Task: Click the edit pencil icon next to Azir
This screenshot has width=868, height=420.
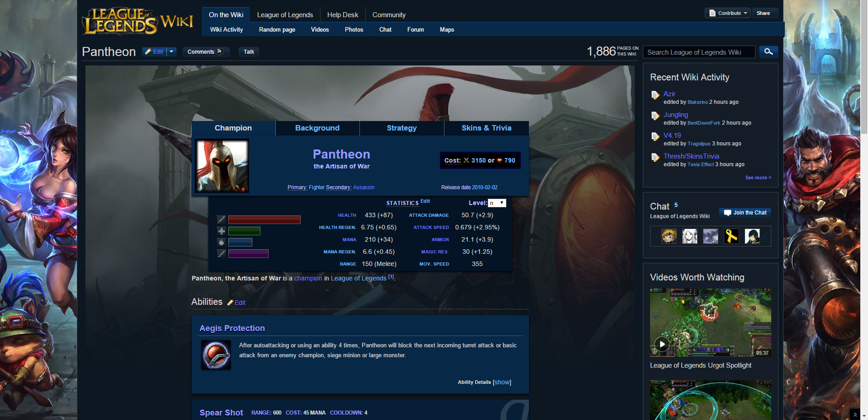Action: click(x=655, y=95)
